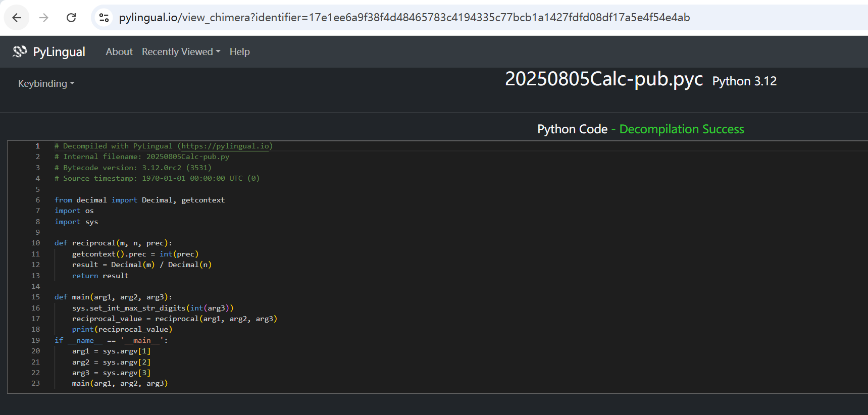The height and width of the screenshot is (415, 868).
Task: Open site information icon in address bar
Action: click(104, 18)
